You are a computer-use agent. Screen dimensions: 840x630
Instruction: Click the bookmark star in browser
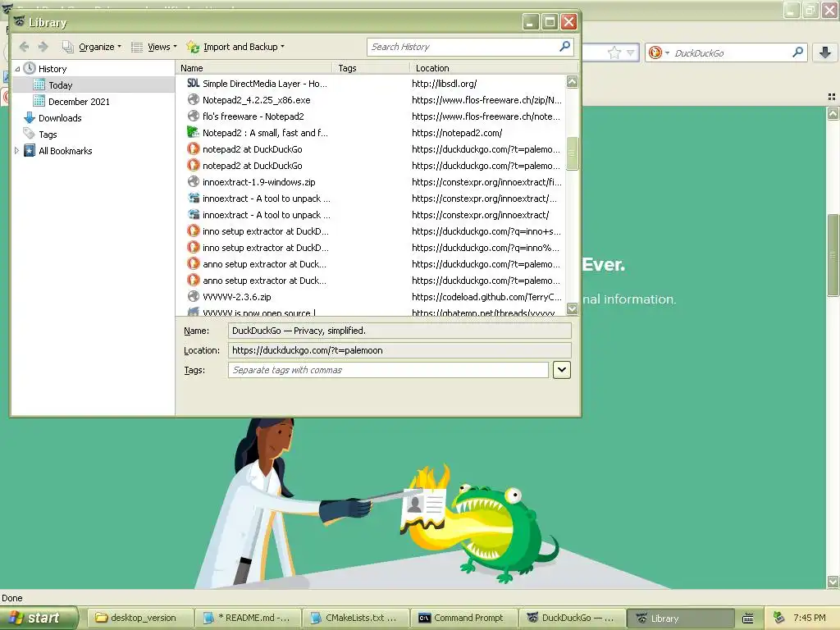click(x=614, y=52)
